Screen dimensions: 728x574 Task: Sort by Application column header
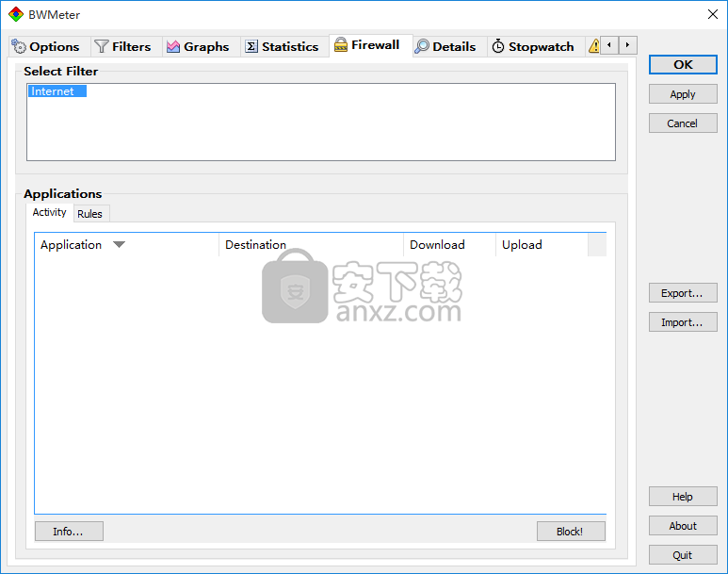[126, 244]
